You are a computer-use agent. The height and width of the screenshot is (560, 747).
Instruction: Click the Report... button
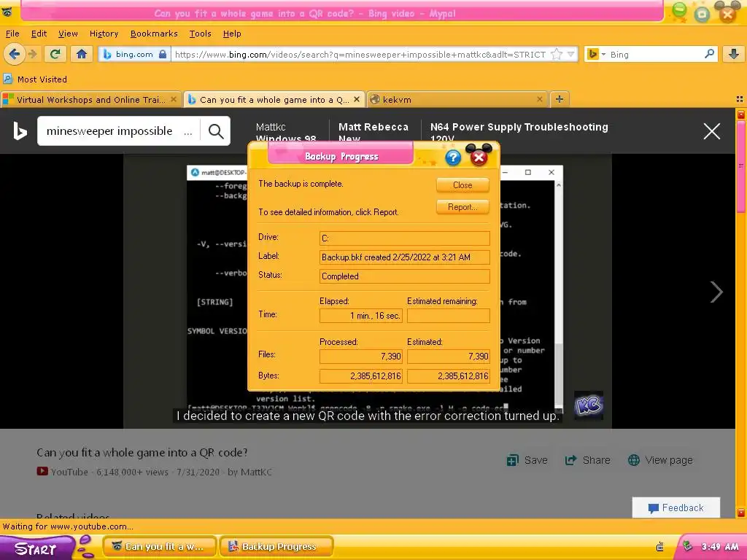(x=462, y=207)
